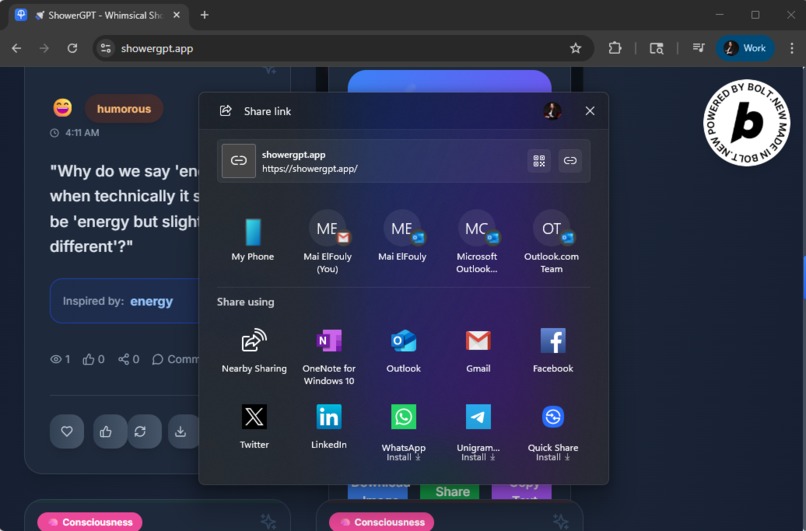The image size is (806, 531).
Task: Click the green Share button
Action: pyautogui.click(x=450, y=491)
